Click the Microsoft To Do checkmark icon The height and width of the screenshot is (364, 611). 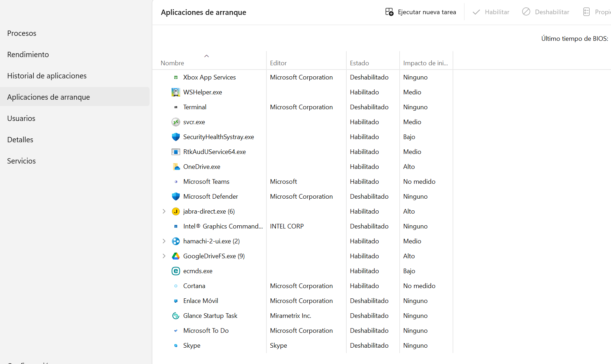(x=176, y=331)
